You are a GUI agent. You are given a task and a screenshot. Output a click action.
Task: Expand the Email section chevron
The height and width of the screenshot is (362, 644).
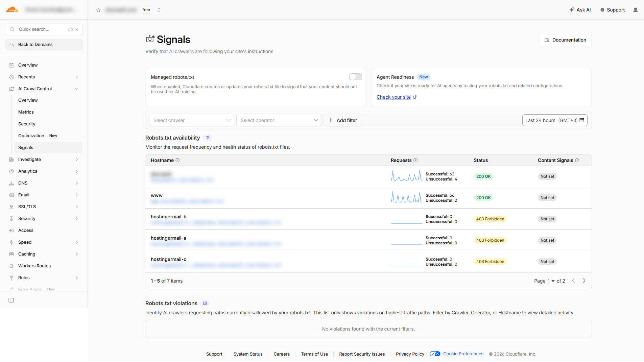click(77, 195)
